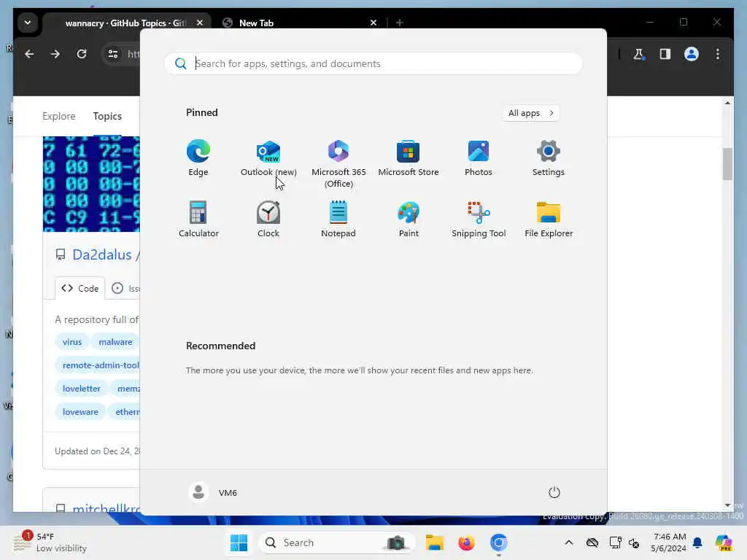
Task: Launch the Clock app
Action: (x=268, y=219)
